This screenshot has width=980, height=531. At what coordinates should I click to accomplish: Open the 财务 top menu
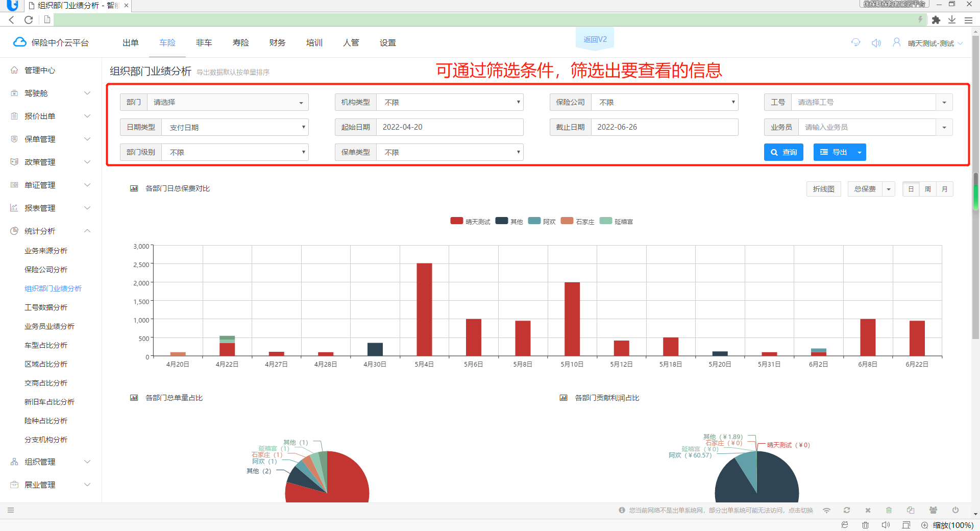[278, 43]
